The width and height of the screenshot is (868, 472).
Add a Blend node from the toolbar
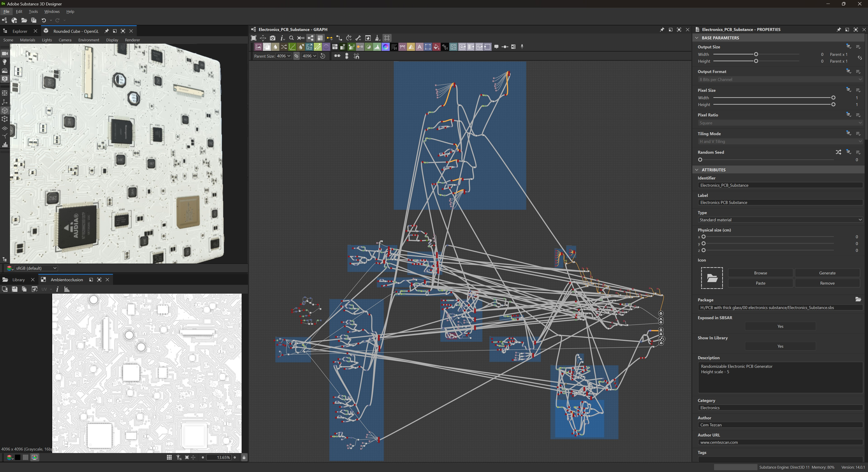267,47
